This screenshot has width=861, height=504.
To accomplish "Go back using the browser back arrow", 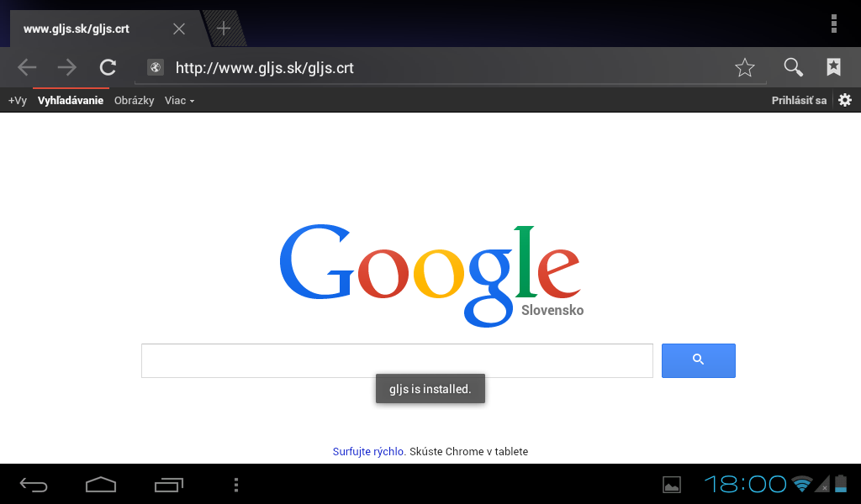I will pyautogui.click(x=27, y=67).
